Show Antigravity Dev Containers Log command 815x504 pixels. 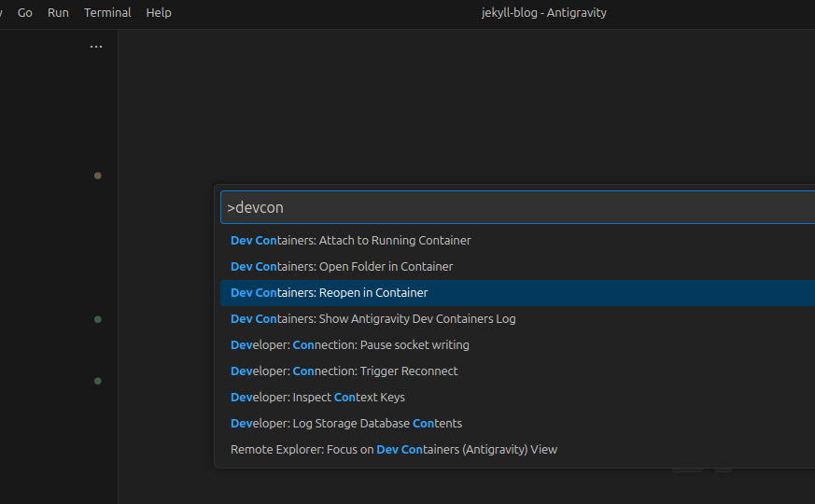coord(373,319)
